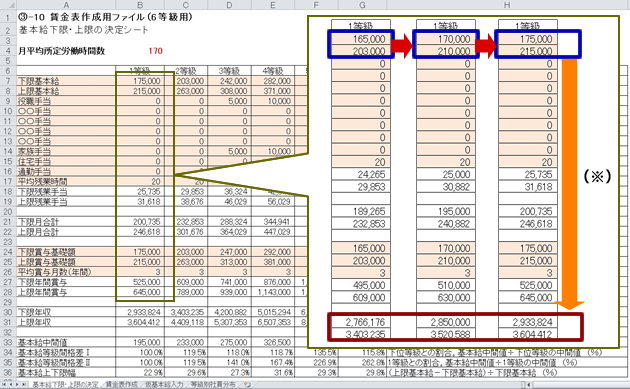Select row 7 header
Viewport: 630px width, 389px height.
click(x=8, y=81)
